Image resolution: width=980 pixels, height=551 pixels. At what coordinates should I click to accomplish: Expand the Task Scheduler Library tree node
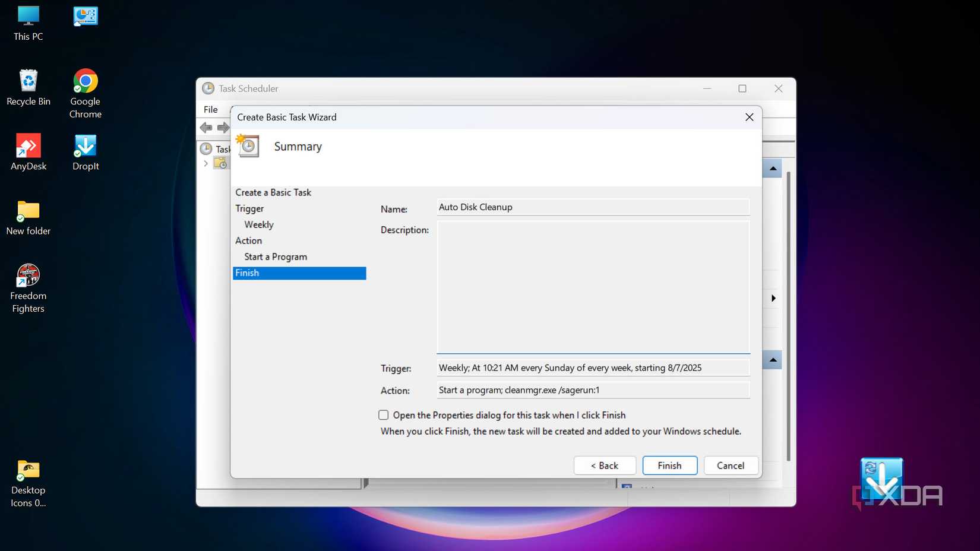(x=206, y=163)
